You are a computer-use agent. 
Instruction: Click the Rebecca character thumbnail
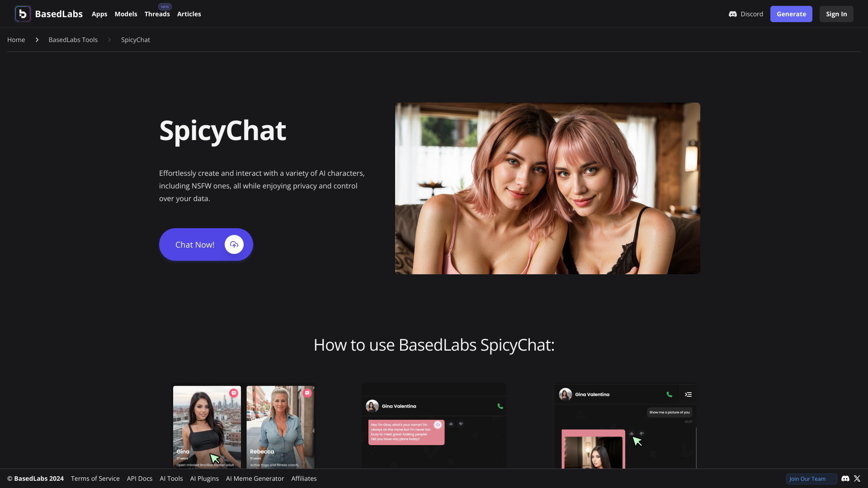pos(280,426)
